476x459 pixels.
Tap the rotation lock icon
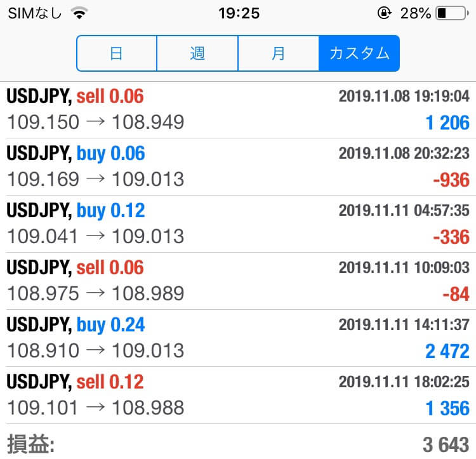coord(385,13)
